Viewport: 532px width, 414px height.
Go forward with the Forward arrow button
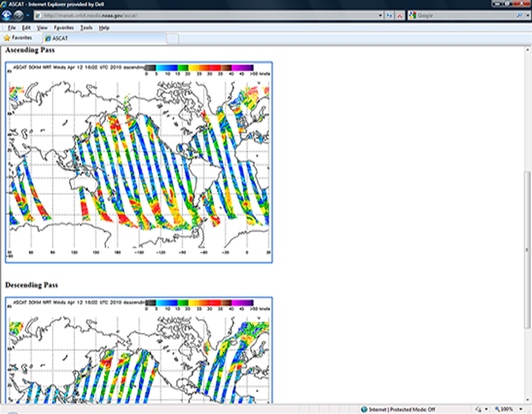pos(19,15)
